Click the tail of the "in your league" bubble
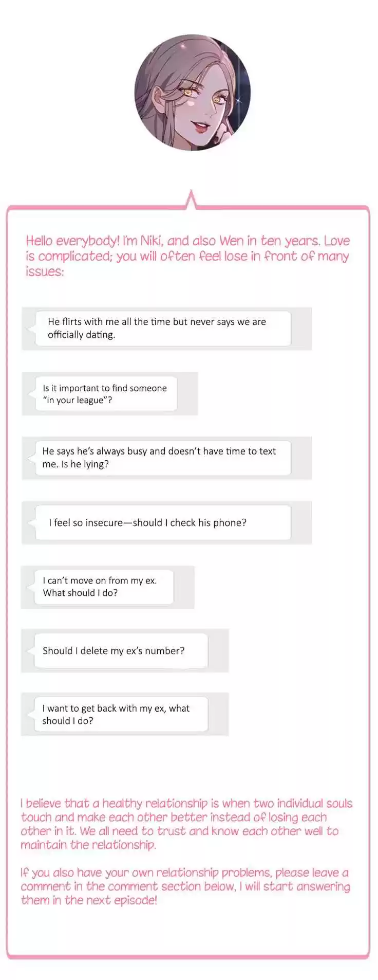Image resolution: width=378 pixels, height=980 pixels. [x=32, y=394]
